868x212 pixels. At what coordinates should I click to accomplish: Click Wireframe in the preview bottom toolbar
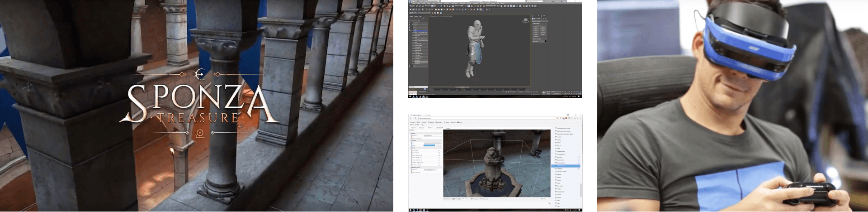click(x=447, y=199)
